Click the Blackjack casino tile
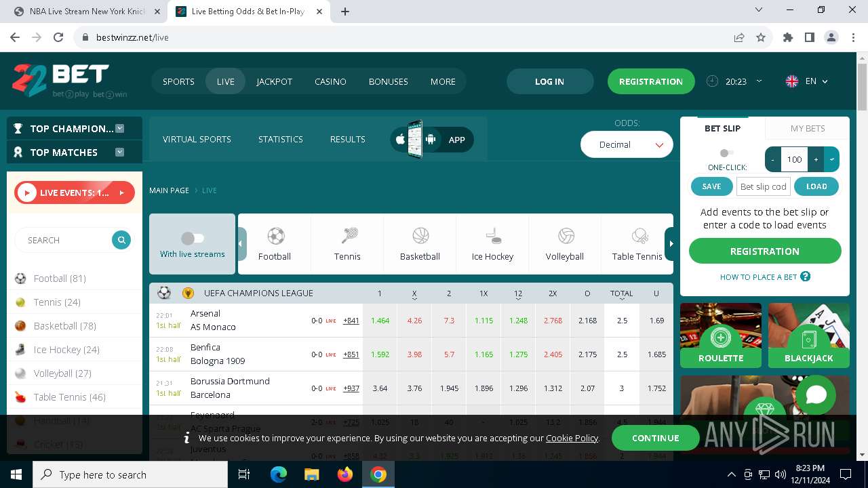Image resolution: width=868 pixels, height=488 pixels. tap(809, 335)
